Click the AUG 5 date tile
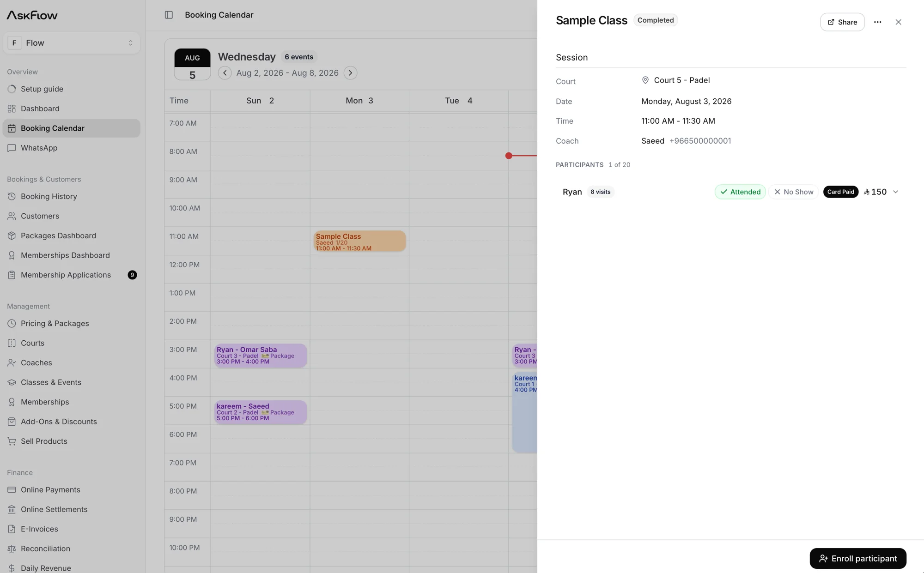924x573 pixels. click(192, 64)
